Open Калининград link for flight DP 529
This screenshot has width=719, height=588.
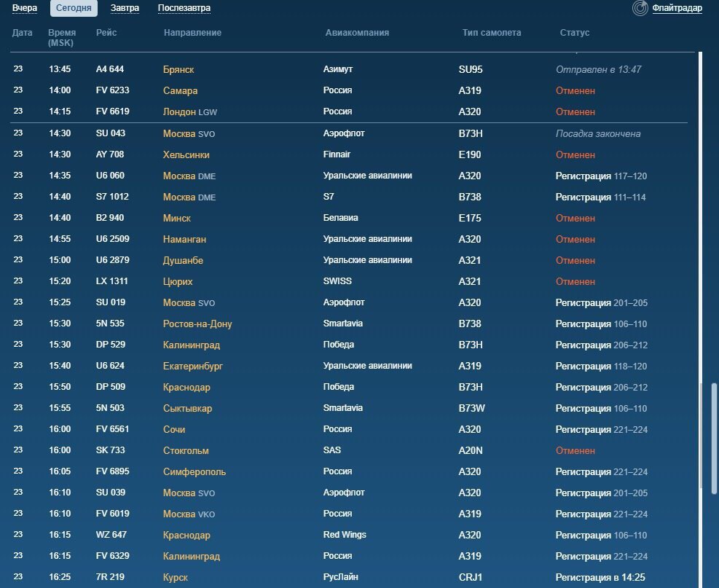coord(191,345)
